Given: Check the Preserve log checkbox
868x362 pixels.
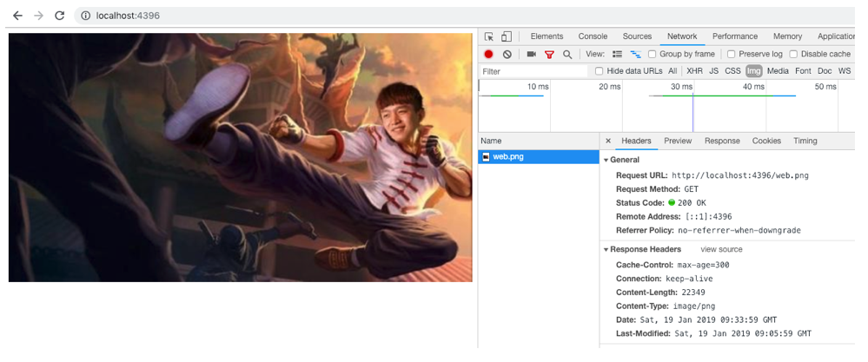Looking at the screenshot, I should click(x=732, y=54).
